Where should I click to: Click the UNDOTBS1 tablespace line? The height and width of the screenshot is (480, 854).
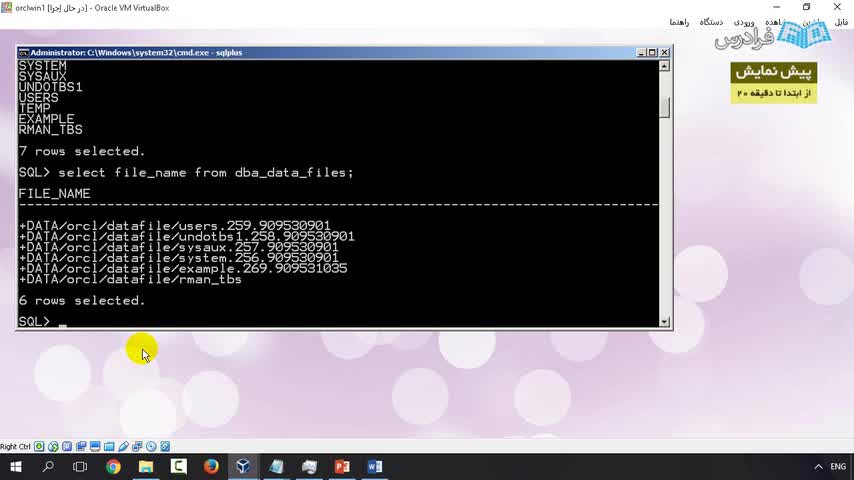tap(51, 87)
